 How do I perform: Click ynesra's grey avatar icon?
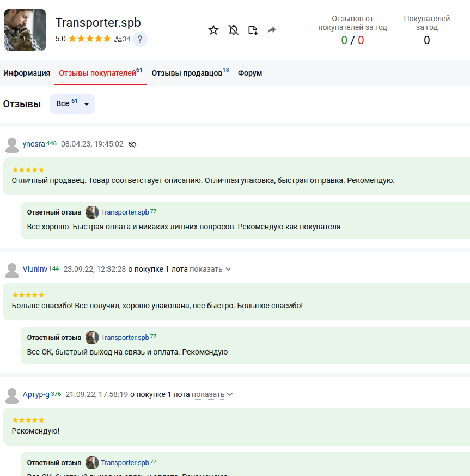coord(11,145)
